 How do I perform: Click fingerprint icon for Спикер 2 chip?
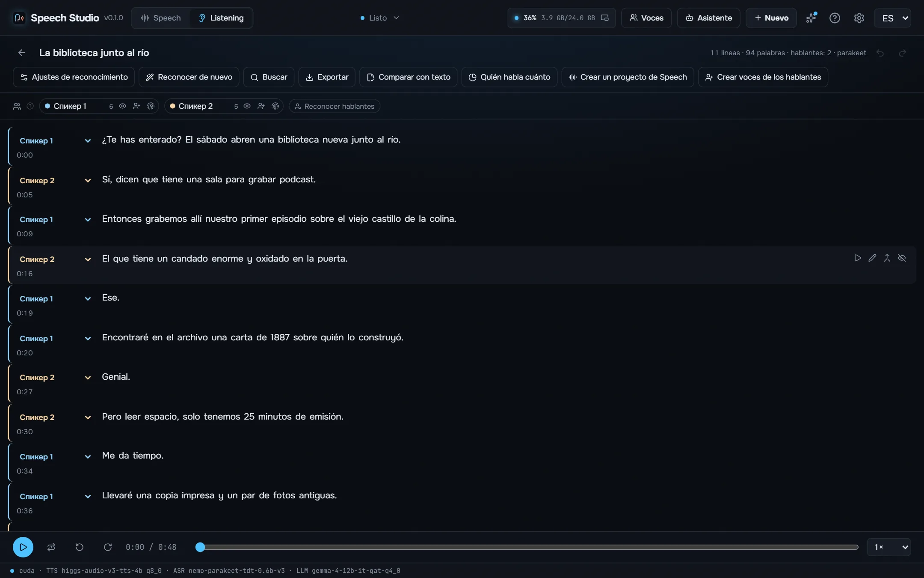(x=275, y=106)
